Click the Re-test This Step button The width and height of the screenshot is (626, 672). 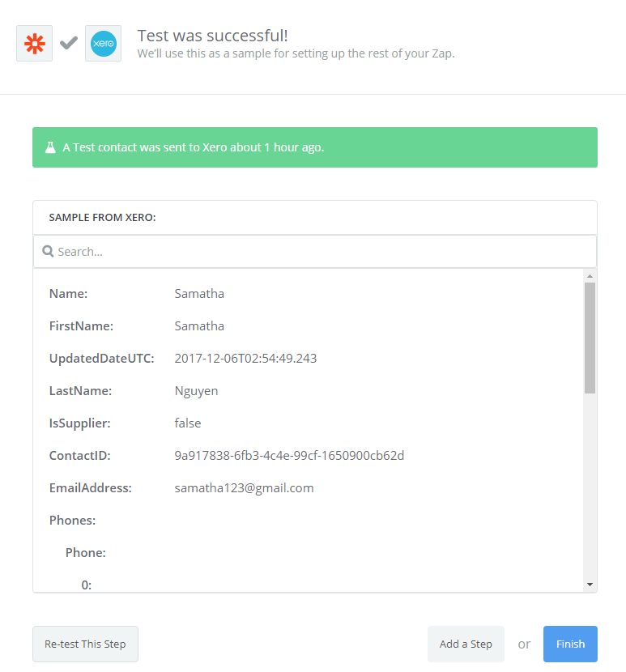tap(85, 644)
